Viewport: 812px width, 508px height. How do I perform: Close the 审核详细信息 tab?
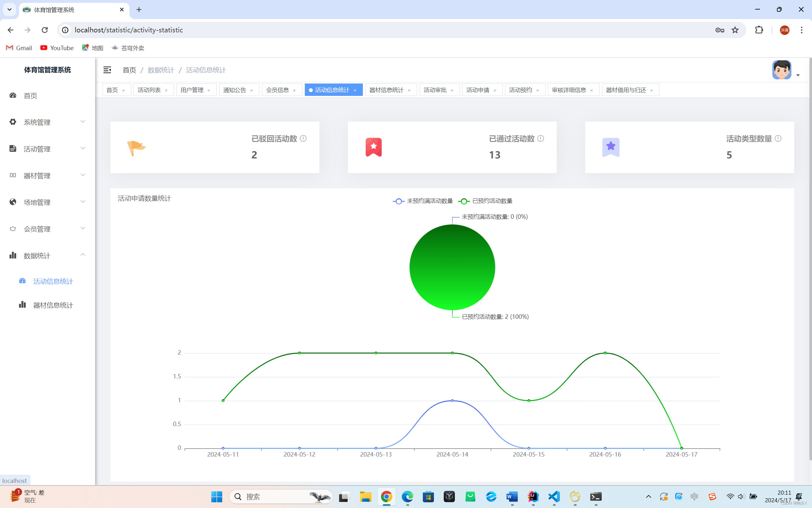(592, 90)
